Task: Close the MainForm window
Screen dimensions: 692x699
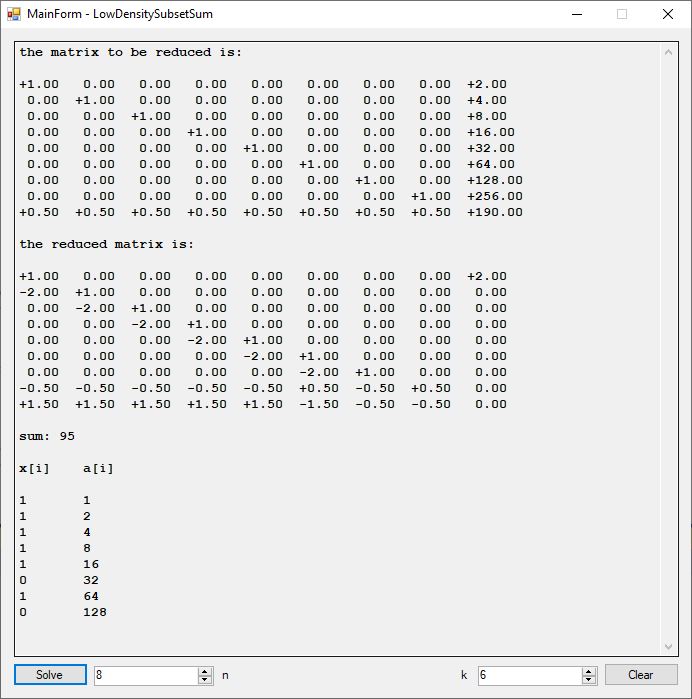Action: pos(668,14)
